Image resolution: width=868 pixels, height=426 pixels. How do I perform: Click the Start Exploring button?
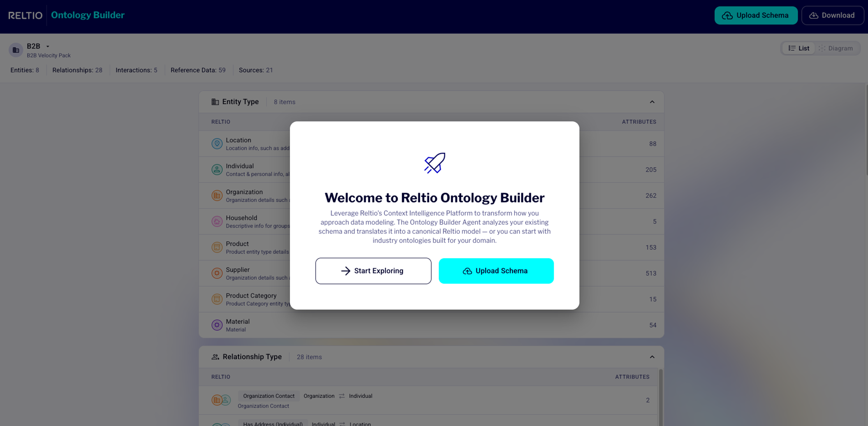373,271
